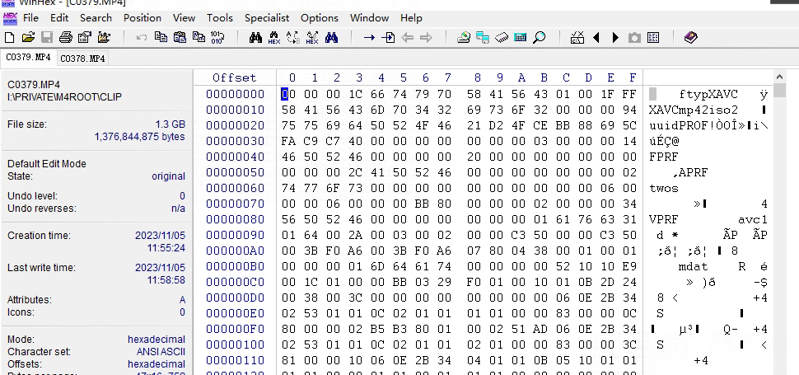Click the file size value 1.3 GB
The width and height of the screenshot is (799, 375).
coord(171,124)
